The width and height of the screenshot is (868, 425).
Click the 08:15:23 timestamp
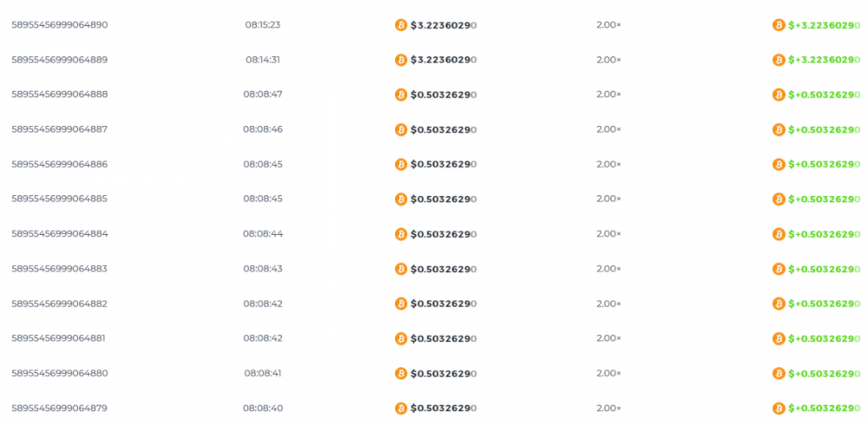tap(263, 25)
